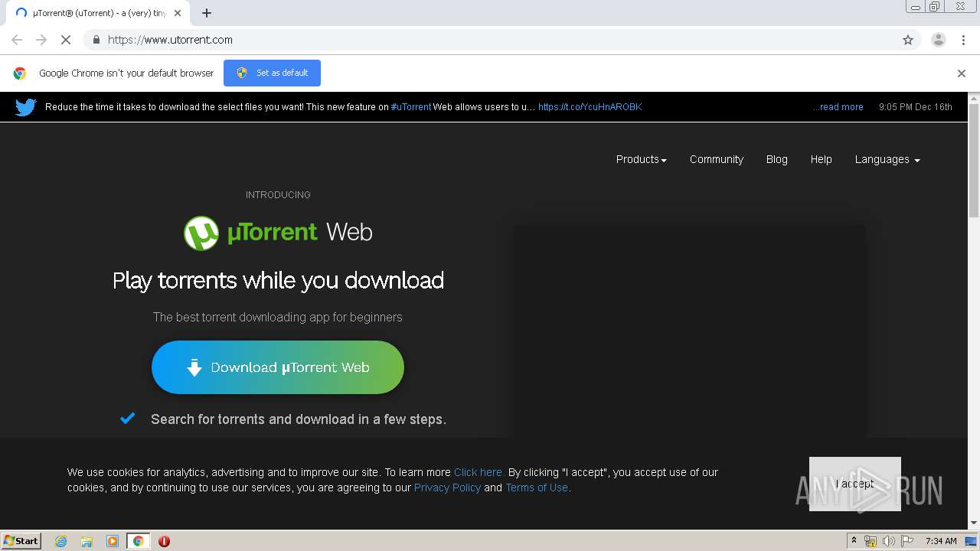Click the stop loading button in Chrome

coord(66,40)
